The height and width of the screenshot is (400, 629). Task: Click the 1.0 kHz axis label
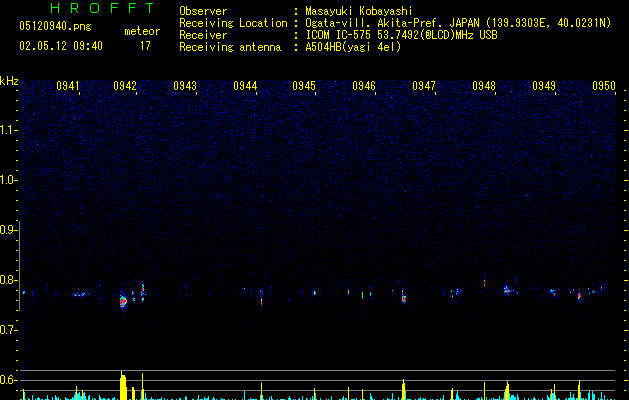(8, 180)
